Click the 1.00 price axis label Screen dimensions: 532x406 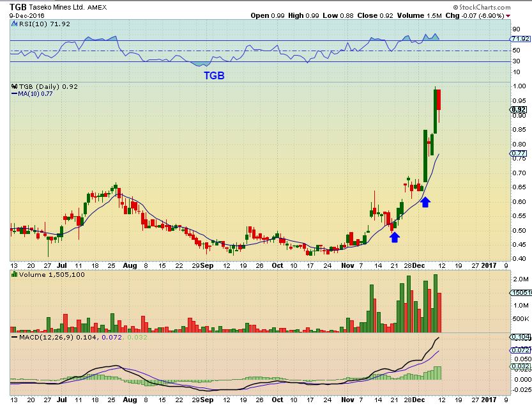pos(519,86)
